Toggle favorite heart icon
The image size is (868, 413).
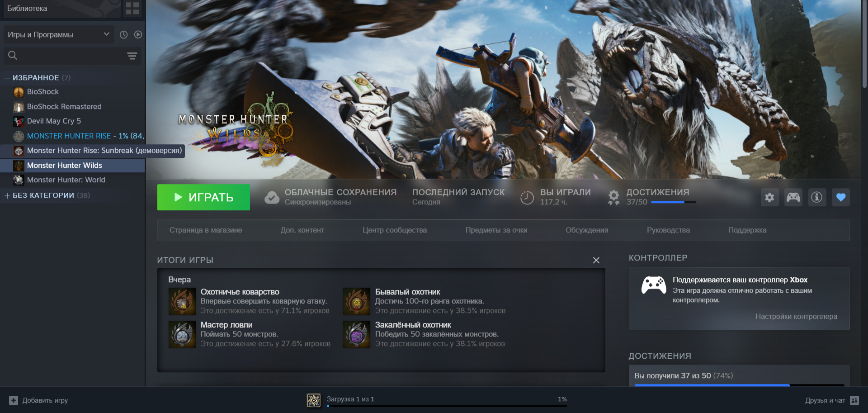click(x=840, y=197)
